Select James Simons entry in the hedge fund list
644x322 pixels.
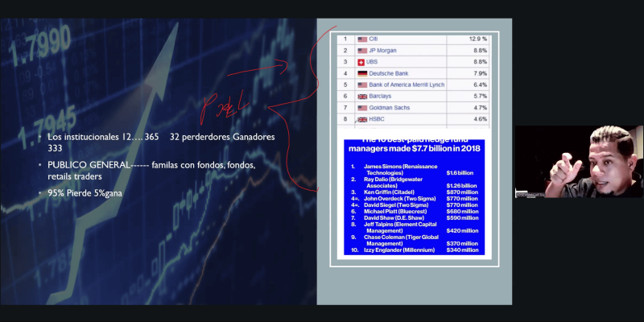tap(394, 169)
